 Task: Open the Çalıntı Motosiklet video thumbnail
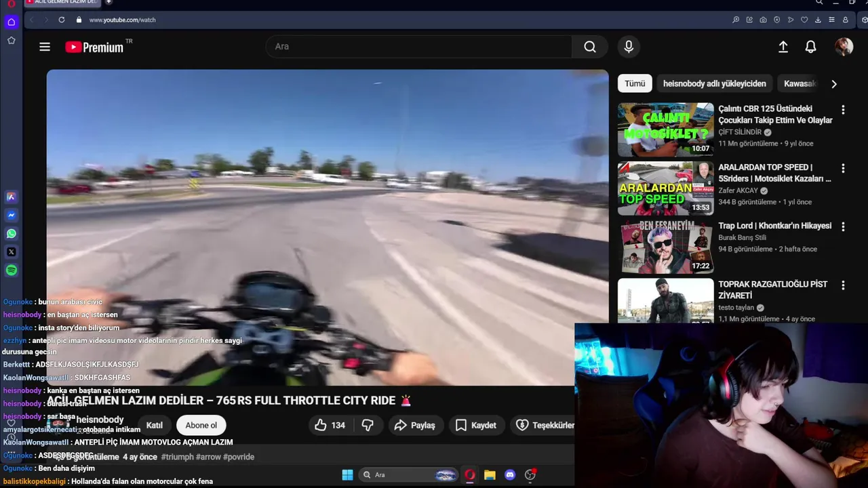pyautogui.click(x=665, y=129)
